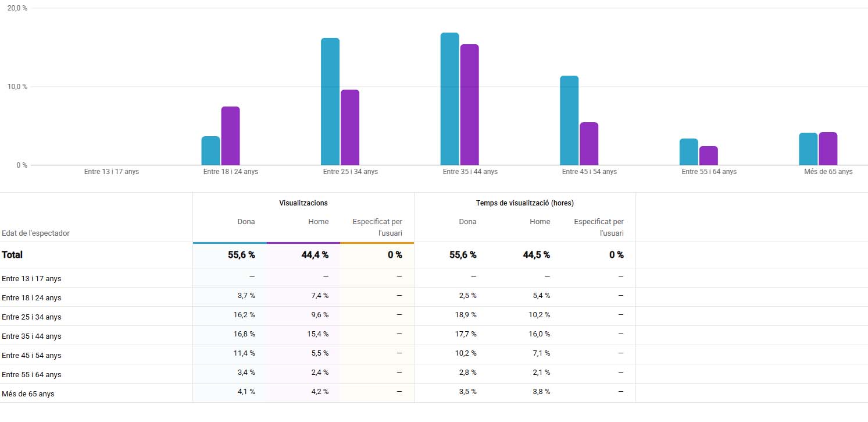Click the Temps de visualització (hores) header
Viewport: 868px width, 422px height.
click(x=524, y=203)
